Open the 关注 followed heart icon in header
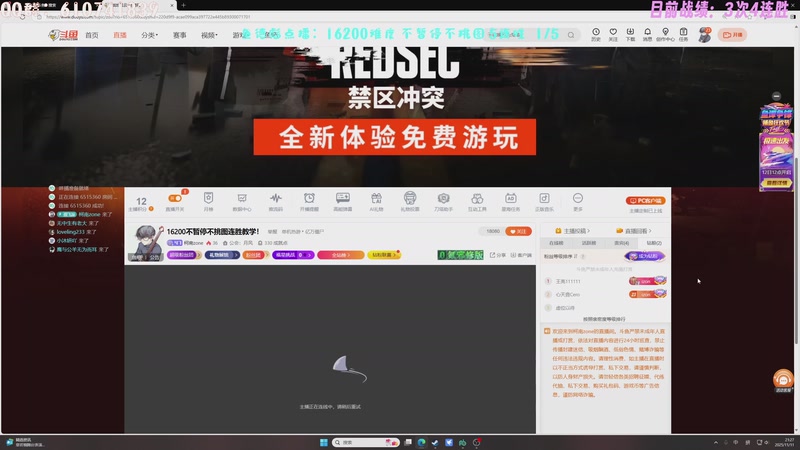Screen dimensions: 800x450 pos(613,34)
